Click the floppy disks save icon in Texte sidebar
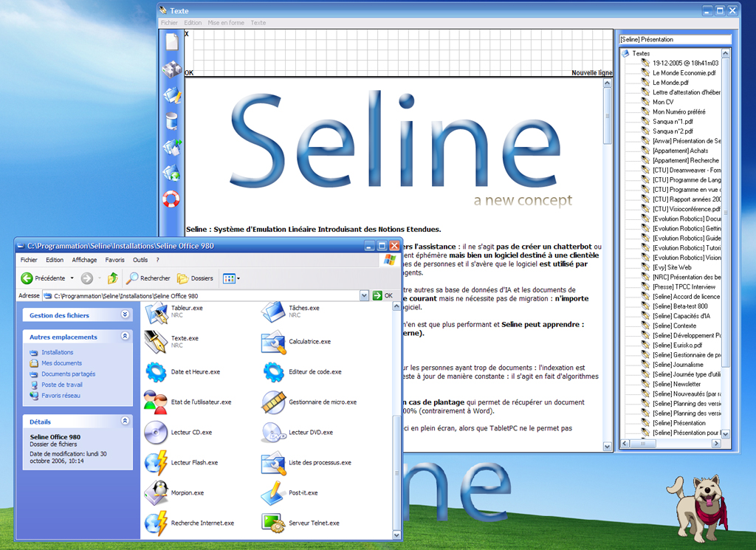Image resolution: width=756 pixels, height=550 pixels. tap(171, 69)
